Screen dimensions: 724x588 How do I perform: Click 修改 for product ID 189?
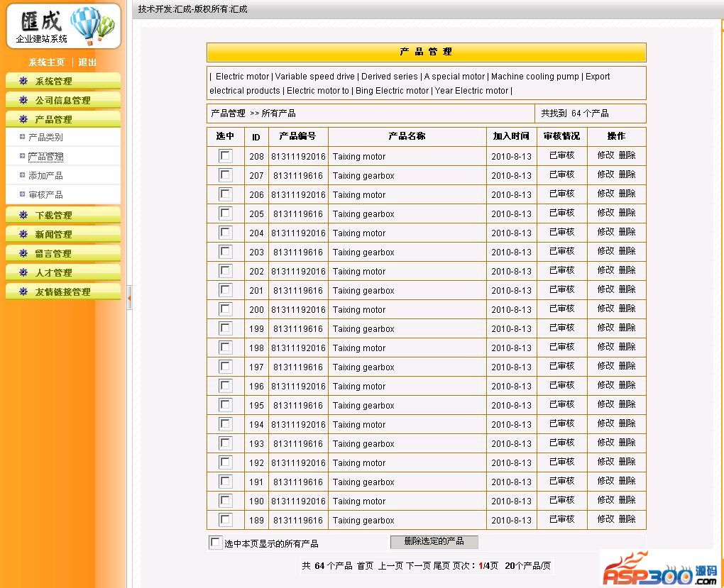tap(605, 519)
